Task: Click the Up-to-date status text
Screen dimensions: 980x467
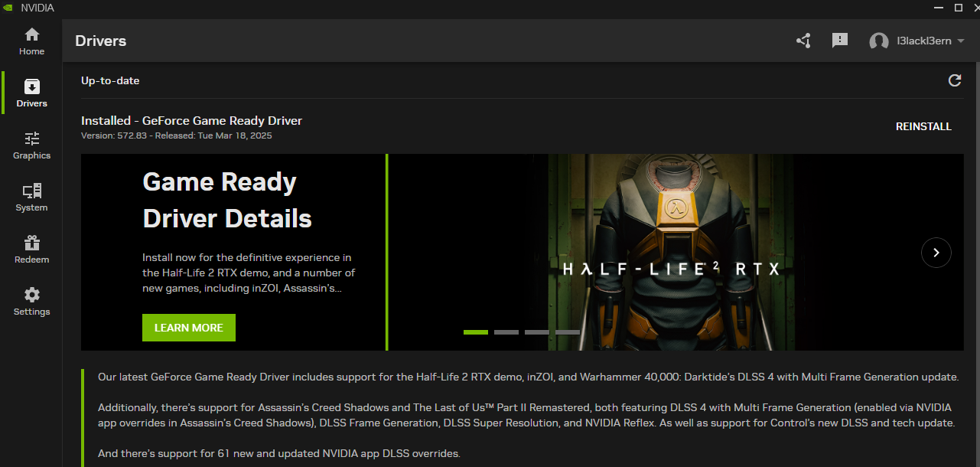Action: point(110,80)
